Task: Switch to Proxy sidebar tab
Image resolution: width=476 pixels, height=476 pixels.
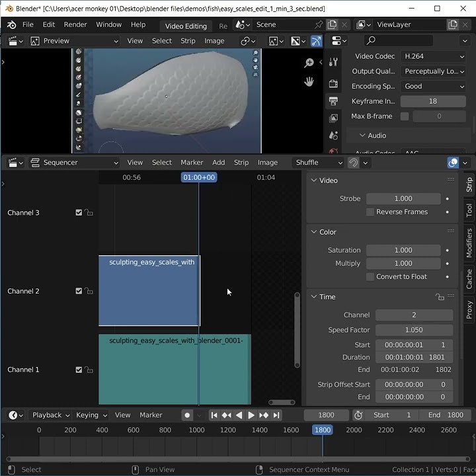Action: click(469, 310)
